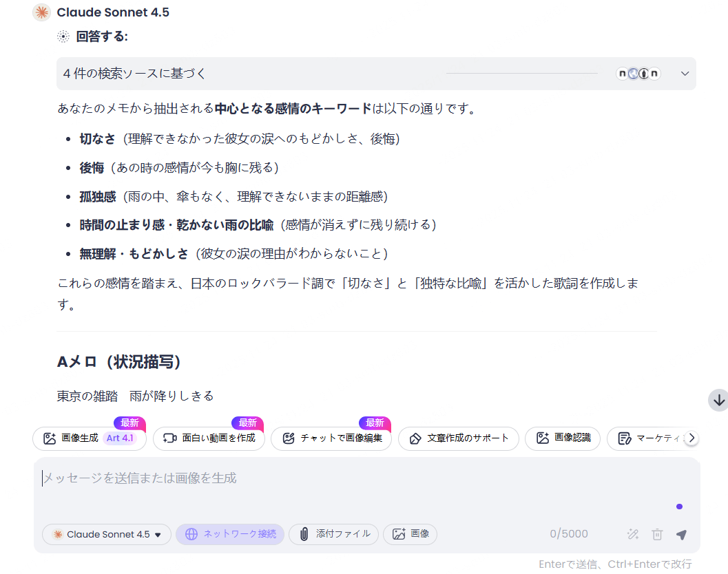Click the scroll-down arrow on the right
The image size is (728, 574).
(717, 399)
